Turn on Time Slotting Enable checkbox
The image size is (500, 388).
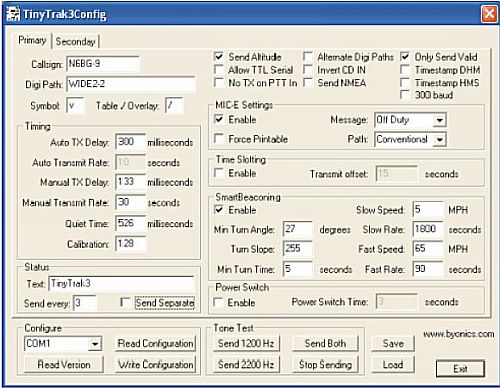tap(219, 173)
